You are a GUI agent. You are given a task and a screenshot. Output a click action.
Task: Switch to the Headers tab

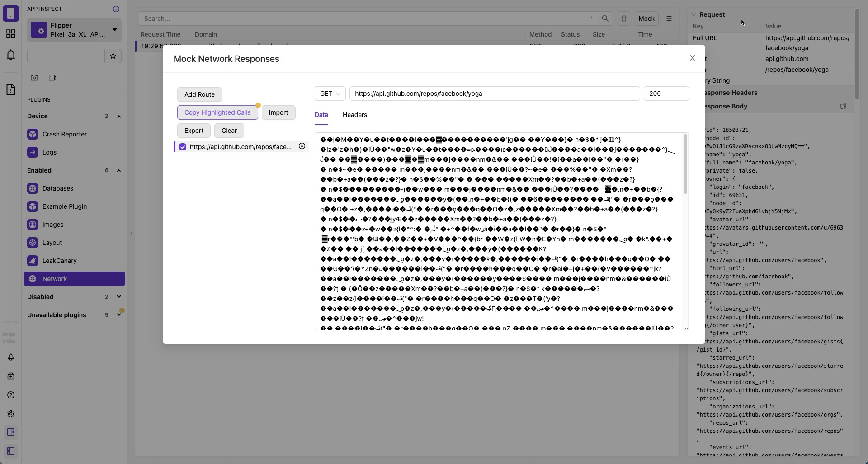click(355, 115)
